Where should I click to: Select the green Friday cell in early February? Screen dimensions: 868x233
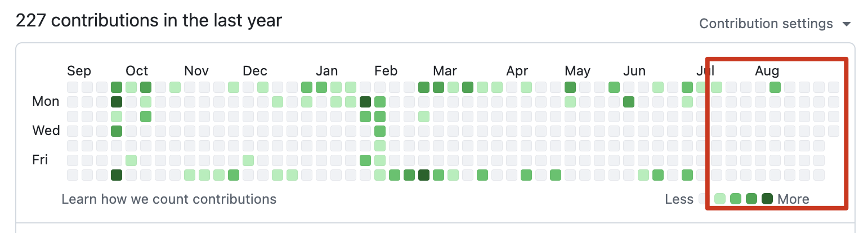(x=365, y=160)
